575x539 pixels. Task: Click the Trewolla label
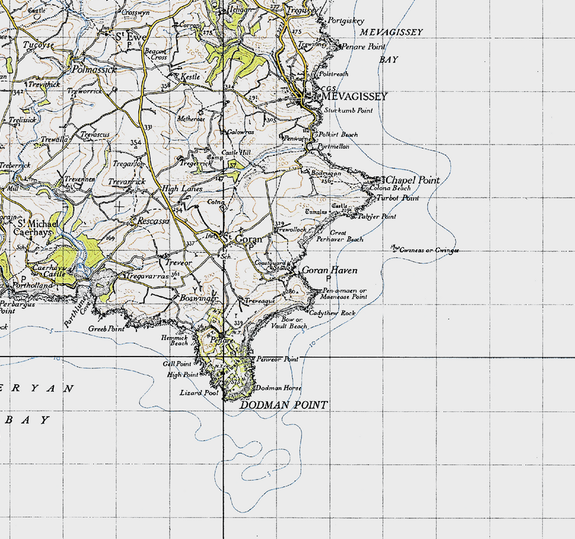click(x=55, y=139)
